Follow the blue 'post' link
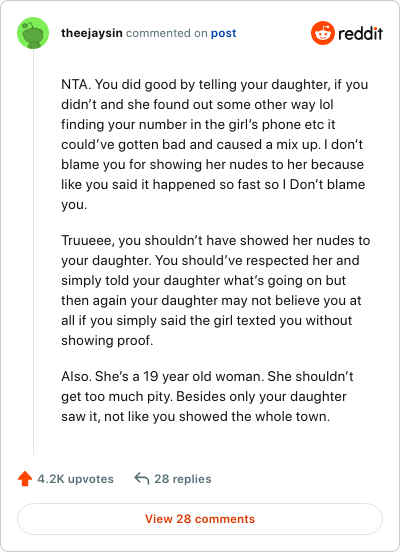Image resolution: width=400 pixels, height=552 pixels. coord(224,33)
